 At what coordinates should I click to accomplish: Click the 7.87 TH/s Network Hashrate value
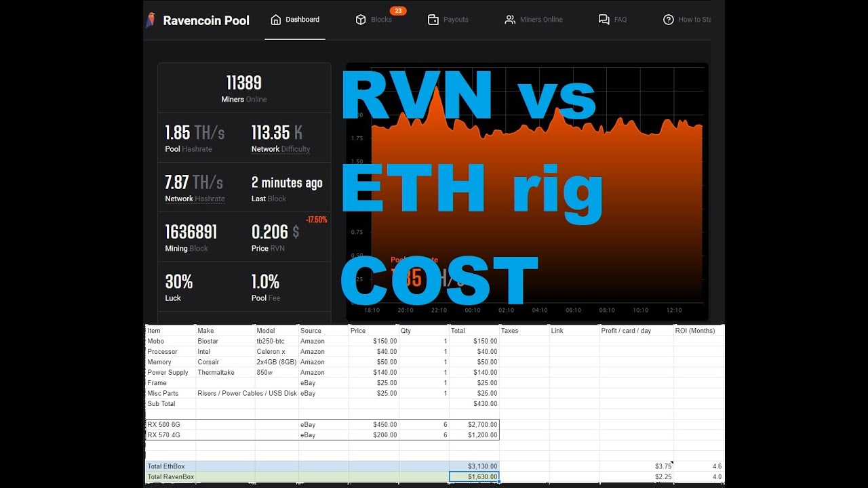(194, 182)
